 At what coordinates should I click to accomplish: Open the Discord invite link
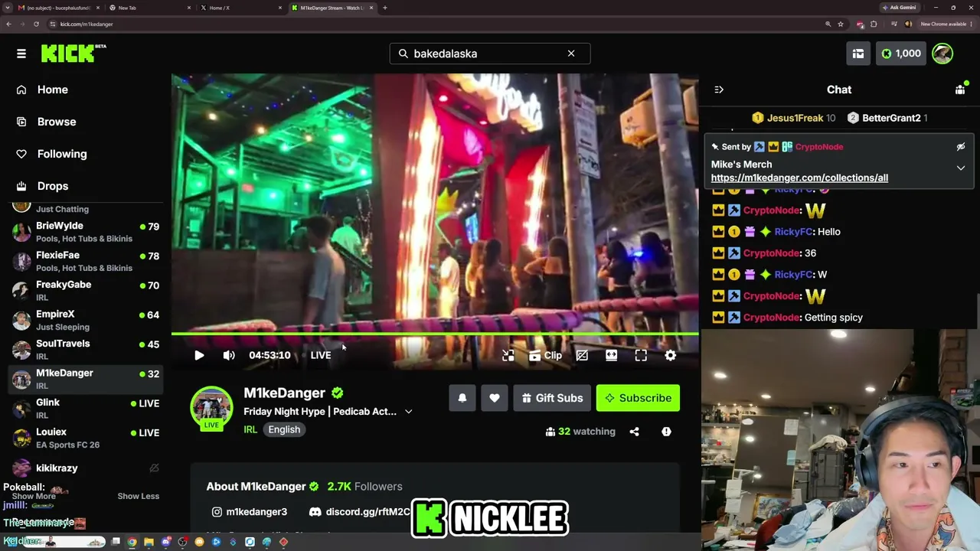pyautogui.click(x=360, y=512)
